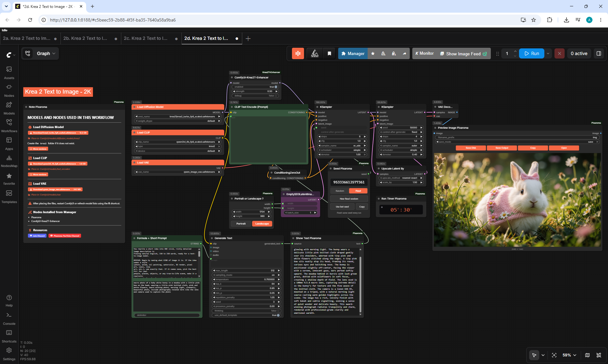The height and width of the screenshot is (364, 608).
Task: Switch to the 2b. Krea 2 workflow tab
Action: (x=90, y=38)
